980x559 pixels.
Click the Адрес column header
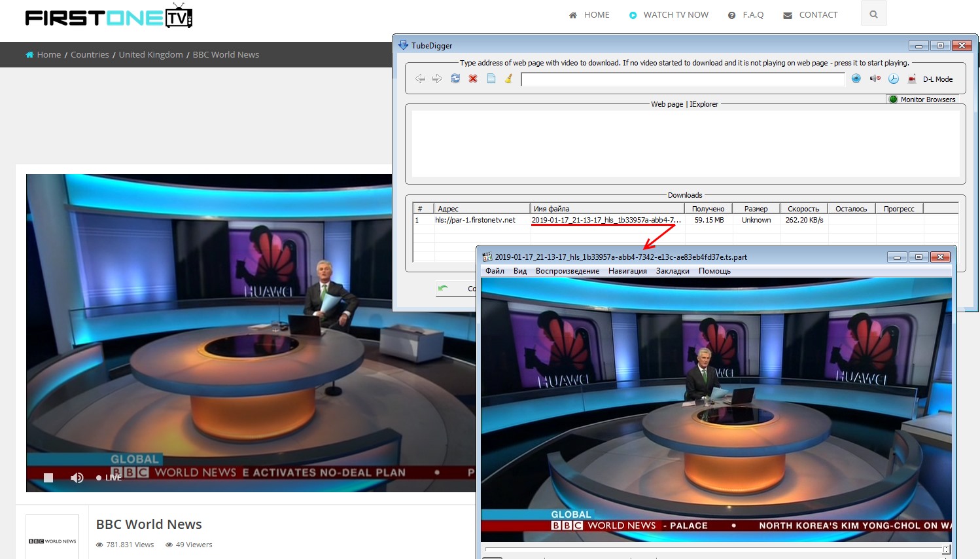(x=481, y=209)
